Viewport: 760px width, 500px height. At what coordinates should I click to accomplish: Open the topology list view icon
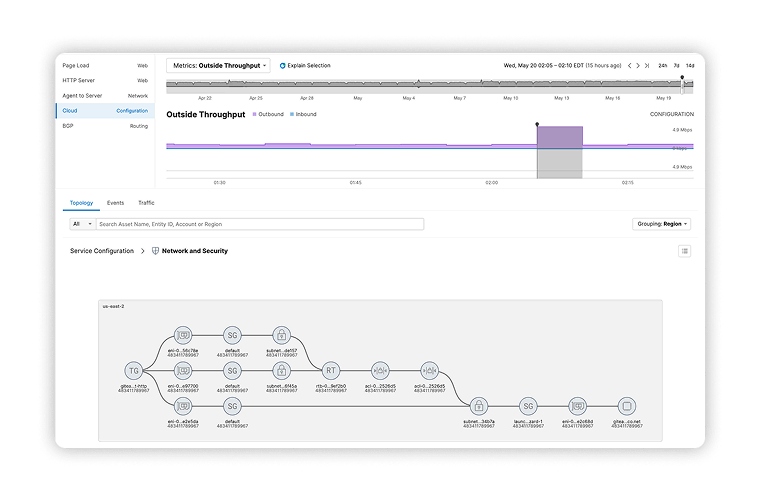tap(684, 251)
